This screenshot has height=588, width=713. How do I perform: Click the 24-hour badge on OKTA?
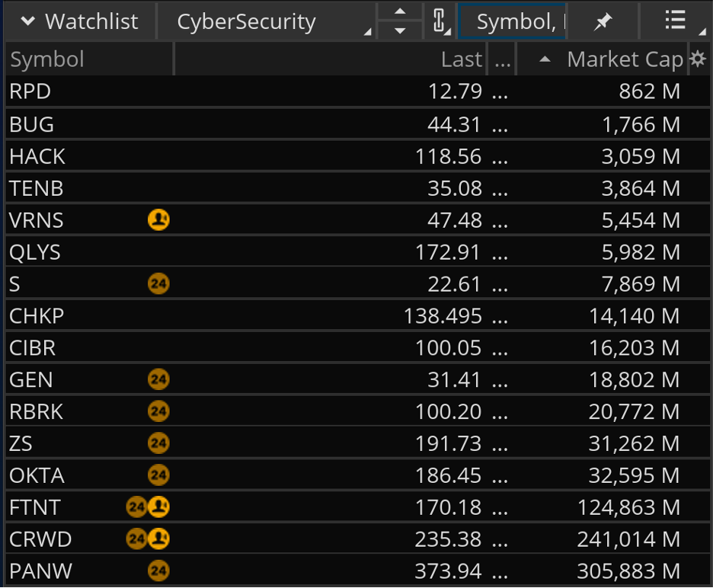click(x=158, y=475)
